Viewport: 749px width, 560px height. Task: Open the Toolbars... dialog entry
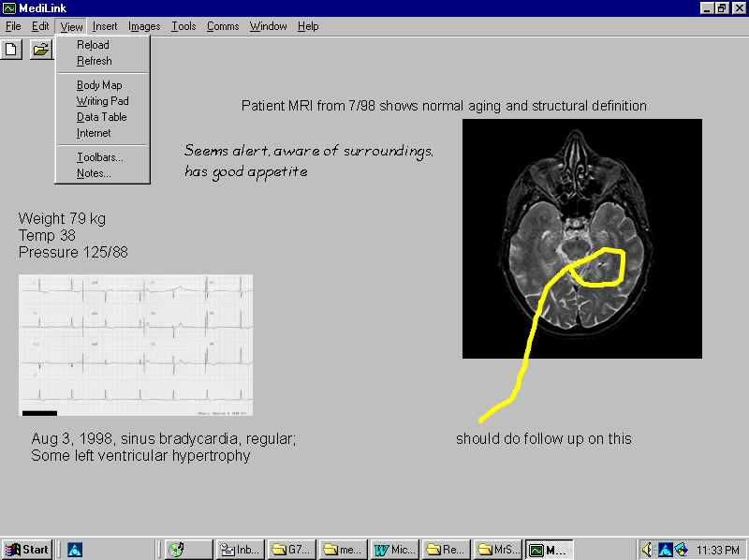pos(99,157)
